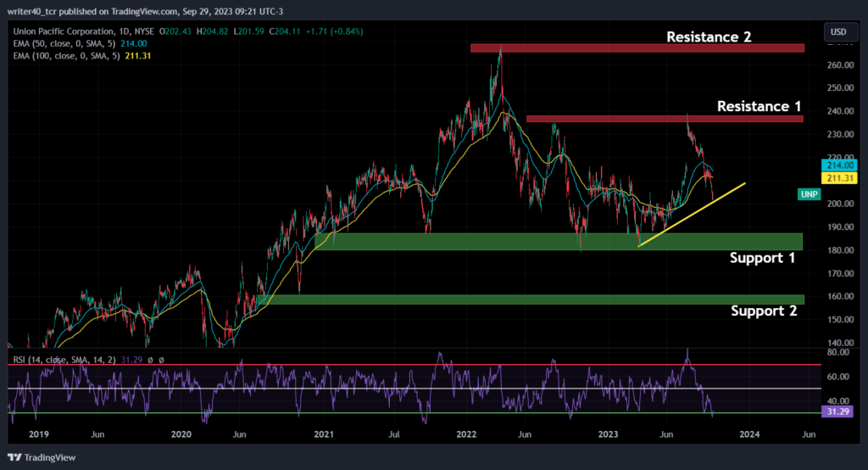The image size is (868, 470).
Task: Click the 160.00 price axis label
Action: point(840,296)
